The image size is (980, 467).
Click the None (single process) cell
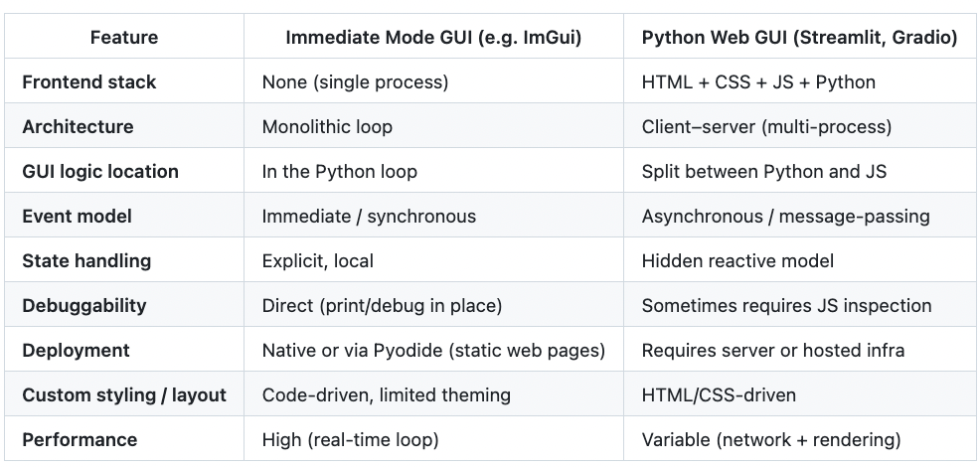[x=355, y=81]
